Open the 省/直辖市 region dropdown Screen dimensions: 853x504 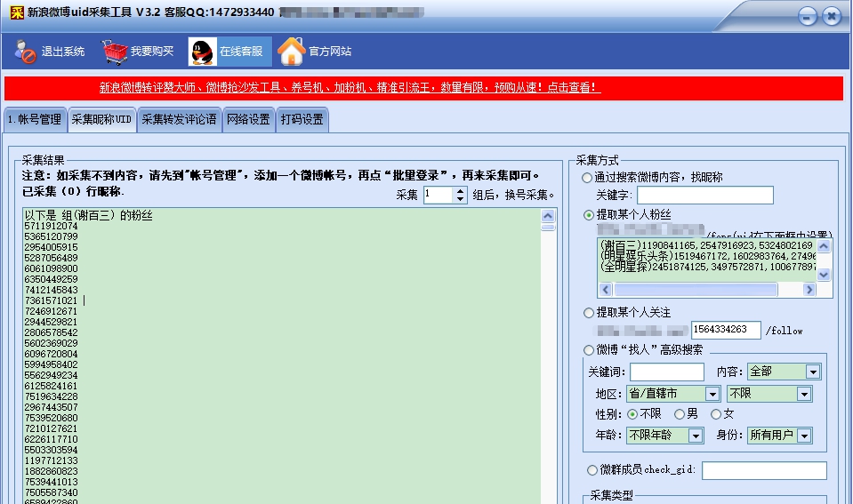[673, 394]
